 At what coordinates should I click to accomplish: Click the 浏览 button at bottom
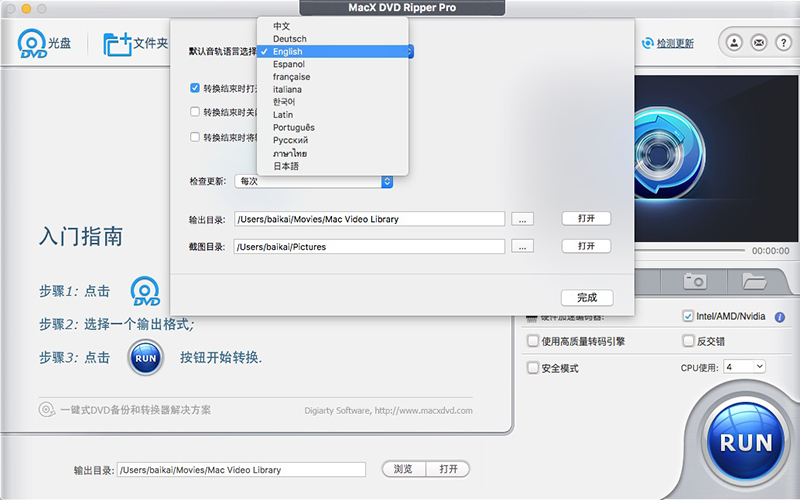403,469
